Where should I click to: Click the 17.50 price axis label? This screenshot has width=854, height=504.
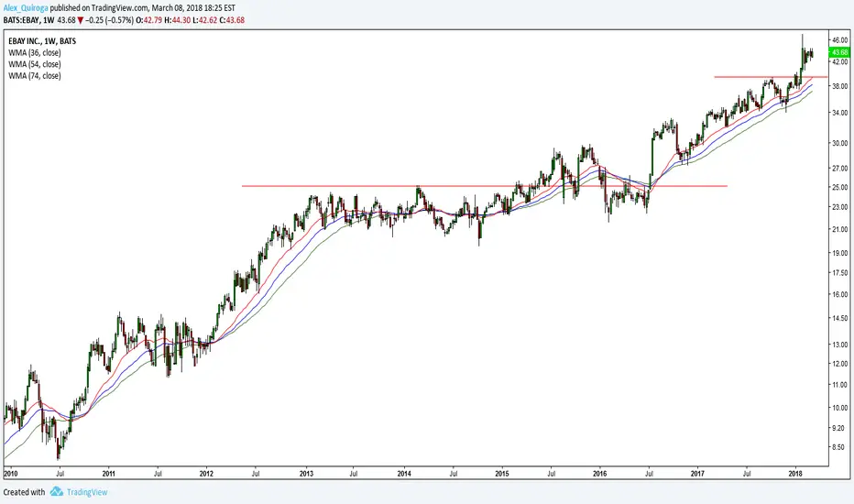click(840, 272)
